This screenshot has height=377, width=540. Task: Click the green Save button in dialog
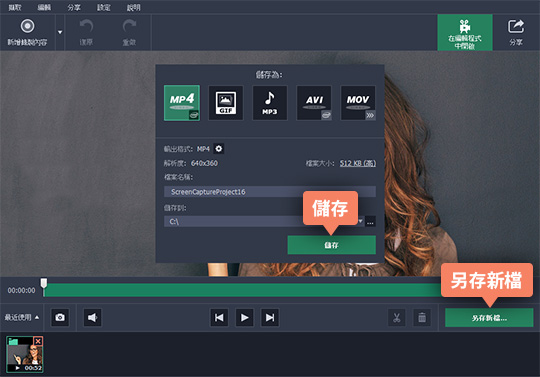pos(332,245)
